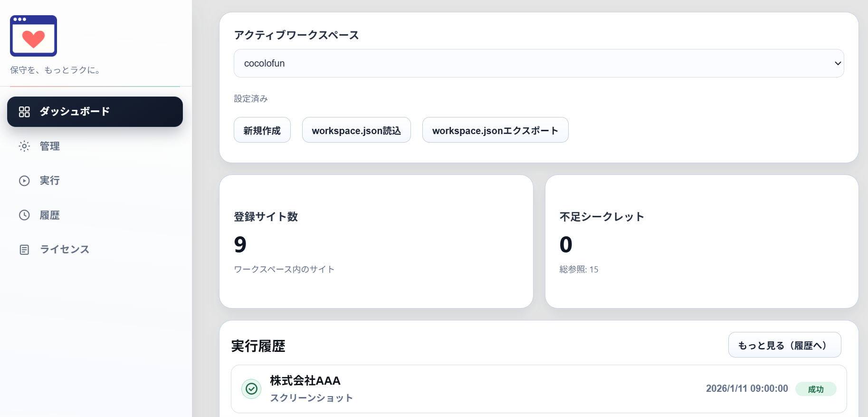Click the gear icon beside 管理
Image resolution: width=868 pixels, height=417 pixels.
coord(24,146)
